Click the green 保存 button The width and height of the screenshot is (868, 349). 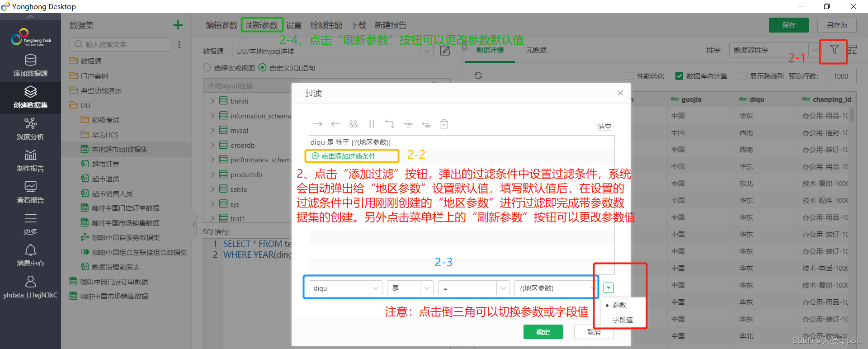click(x=789, y=25)
